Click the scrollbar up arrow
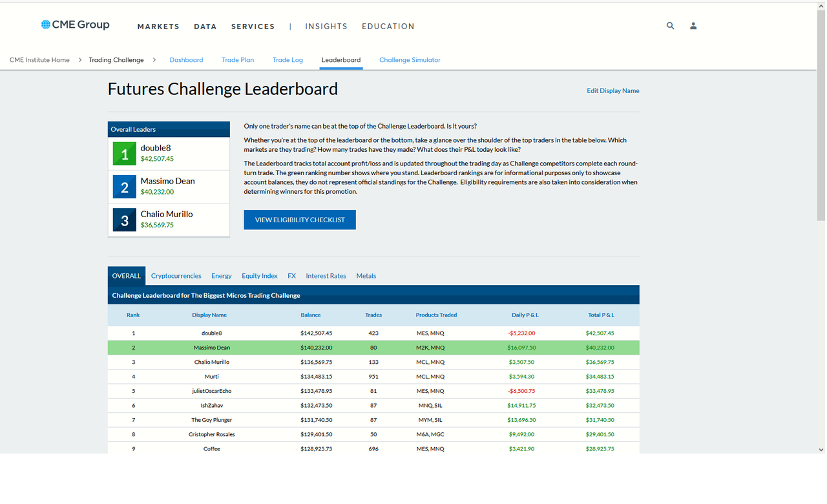 click(821, 6)
